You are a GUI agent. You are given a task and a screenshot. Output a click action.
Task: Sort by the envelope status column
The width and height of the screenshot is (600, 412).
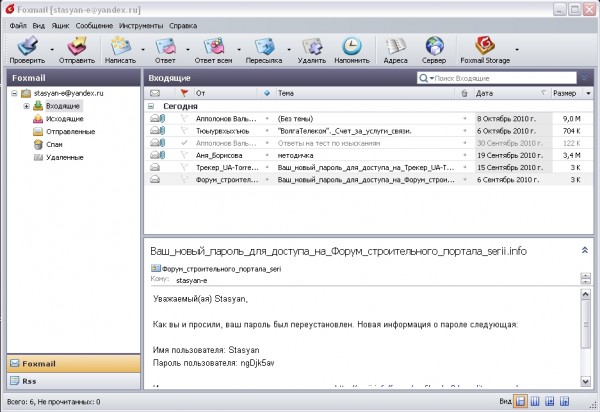pyautogui.click(x=155, y=93)
